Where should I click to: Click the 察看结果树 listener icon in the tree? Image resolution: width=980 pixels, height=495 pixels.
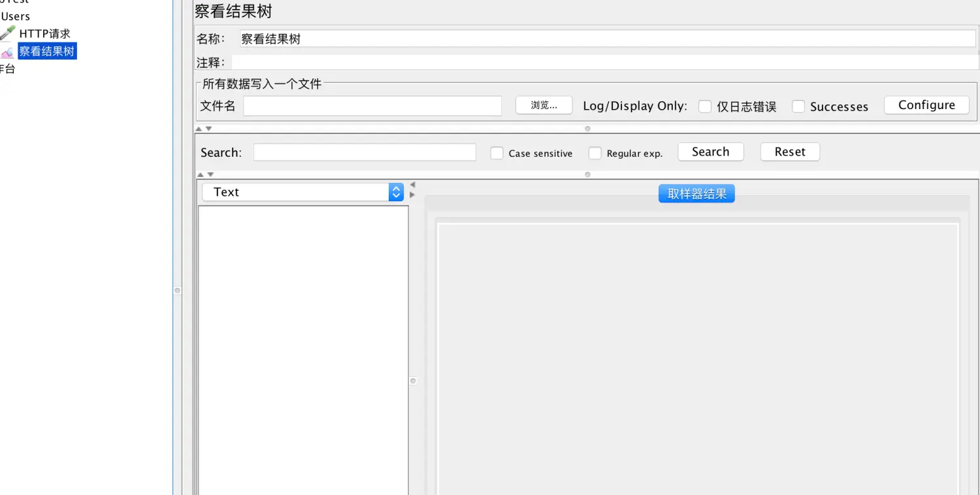pyautogui.click(x=7, y=52)
